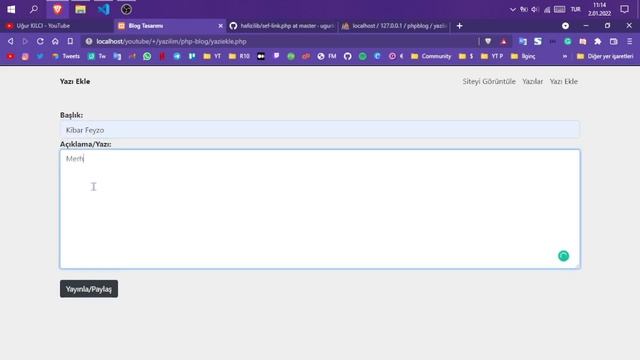Click the Yayınla/Paylaş button
Image resolution: width=640 pixels, height=360 pixels.
[89, 289]
